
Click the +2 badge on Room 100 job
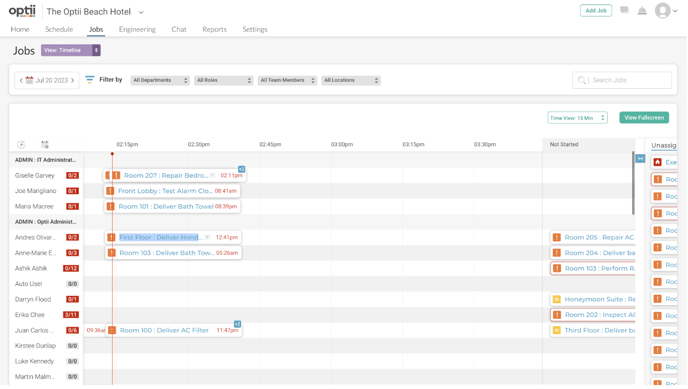click(237, 324)
